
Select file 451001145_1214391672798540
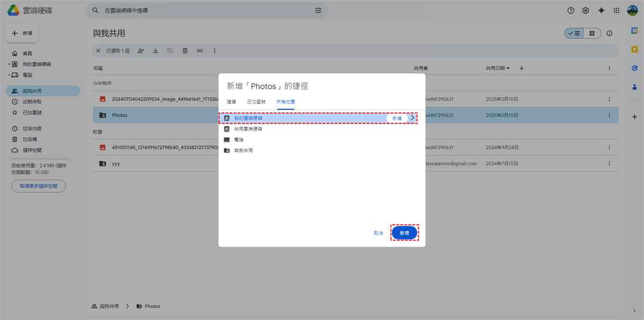click(355, 147)
